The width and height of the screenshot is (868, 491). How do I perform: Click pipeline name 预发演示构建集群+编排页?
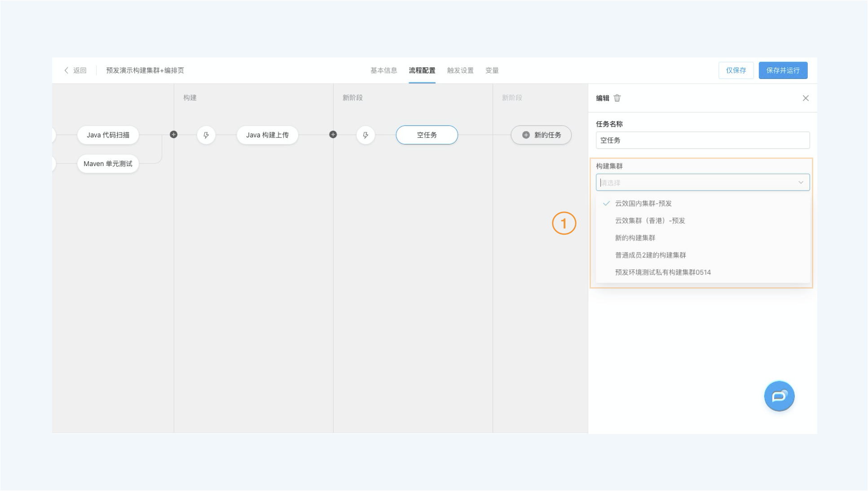pos(145,70)
